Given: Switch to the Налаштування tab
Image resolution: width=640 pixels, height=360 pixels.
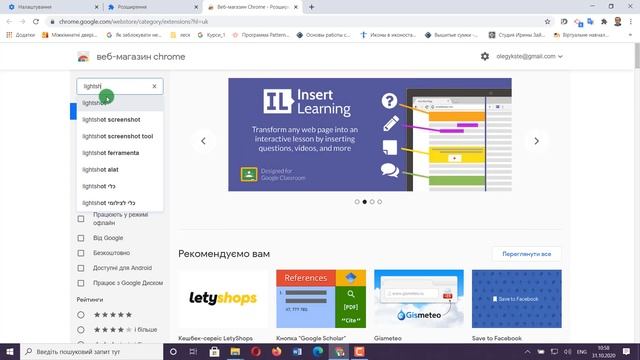Looking at the screenshot, I should 52,7.
